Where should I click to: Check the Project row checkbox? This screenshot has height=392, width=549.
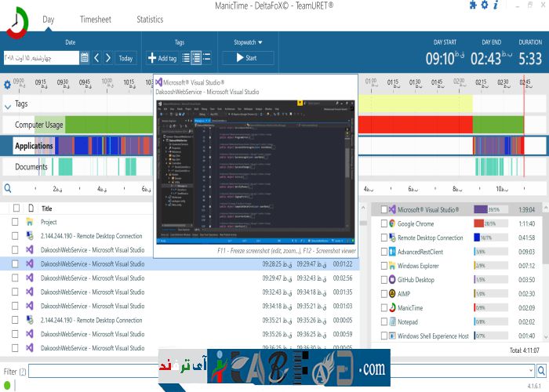[x=15, y=222]
